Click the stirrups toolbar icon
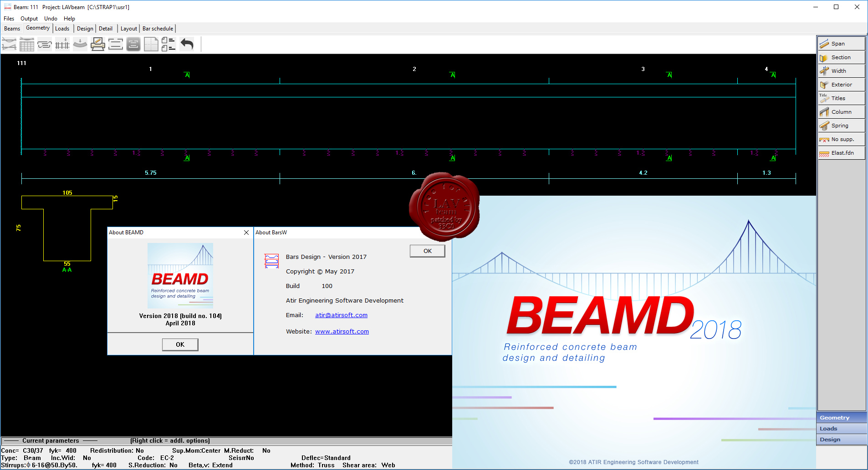Viewport: 868px width, 470px height. 62,44
